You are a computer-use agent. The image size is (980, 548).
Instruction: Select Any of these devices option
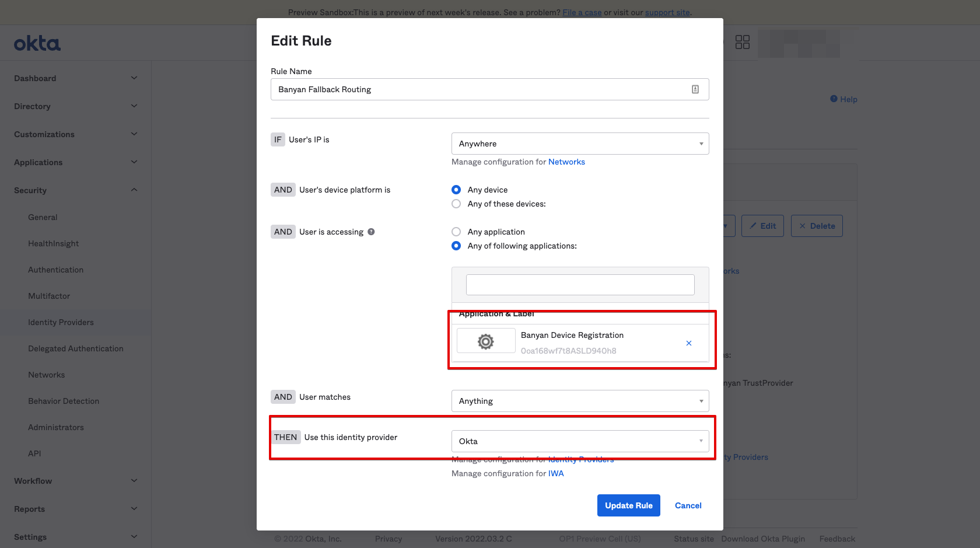456,204
